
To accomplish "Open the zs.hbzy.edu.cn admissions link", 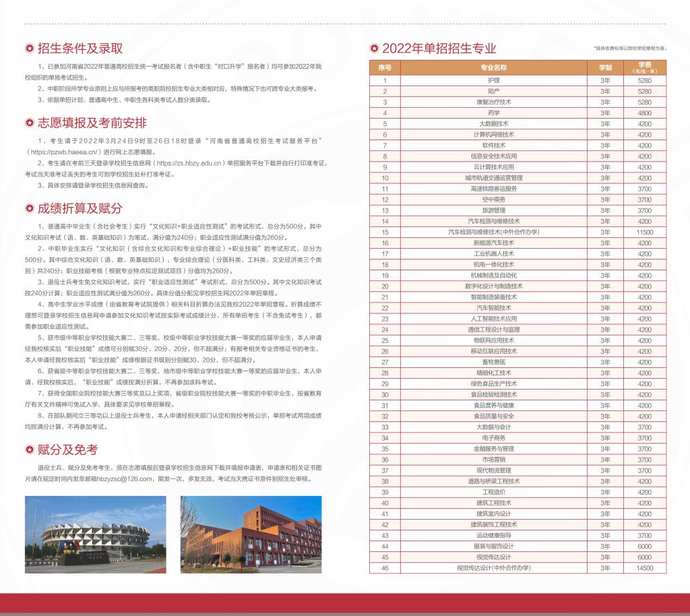I will click(190, 163).
